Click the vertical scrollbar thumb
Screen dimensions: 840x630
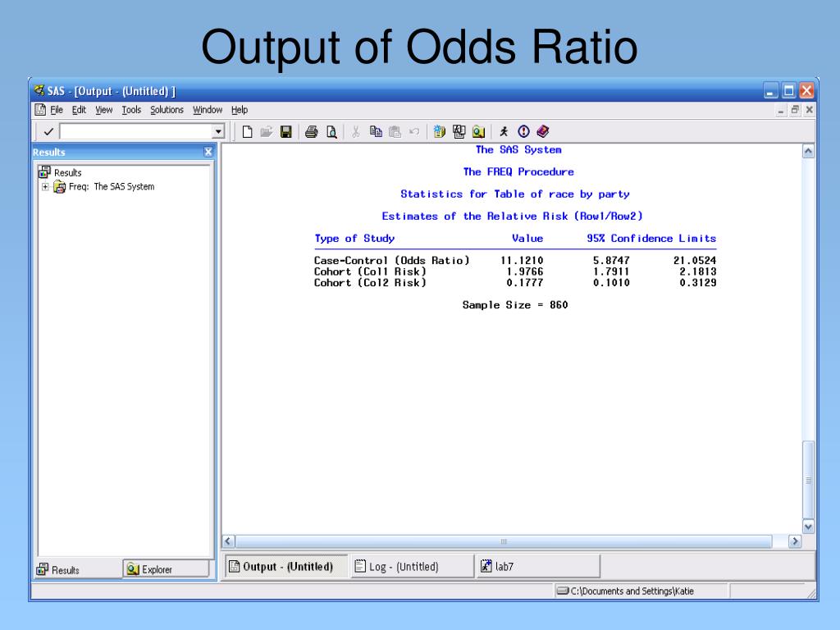[808, 480]
